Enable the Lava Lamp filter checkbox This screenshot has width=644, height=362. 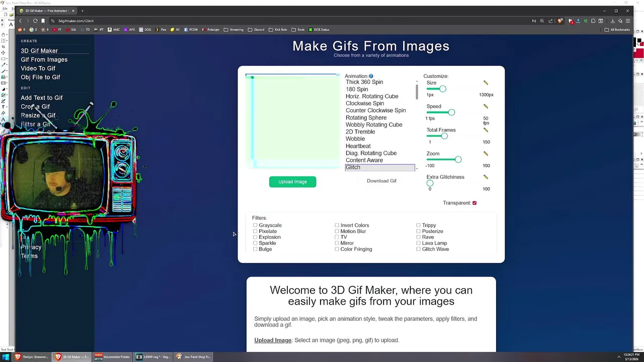point(418,243)
